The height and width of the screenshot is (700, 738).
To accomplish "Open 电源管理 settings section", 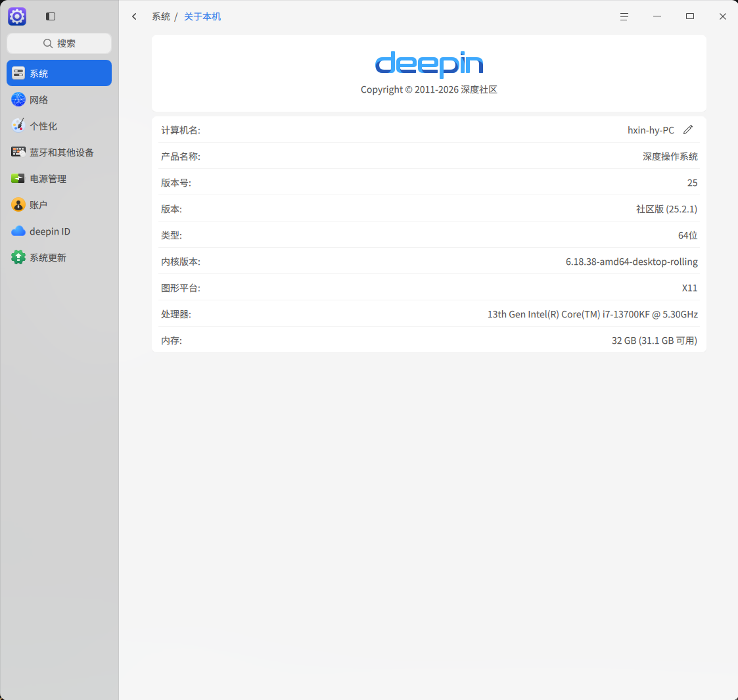I will click(x=59, y=178).
